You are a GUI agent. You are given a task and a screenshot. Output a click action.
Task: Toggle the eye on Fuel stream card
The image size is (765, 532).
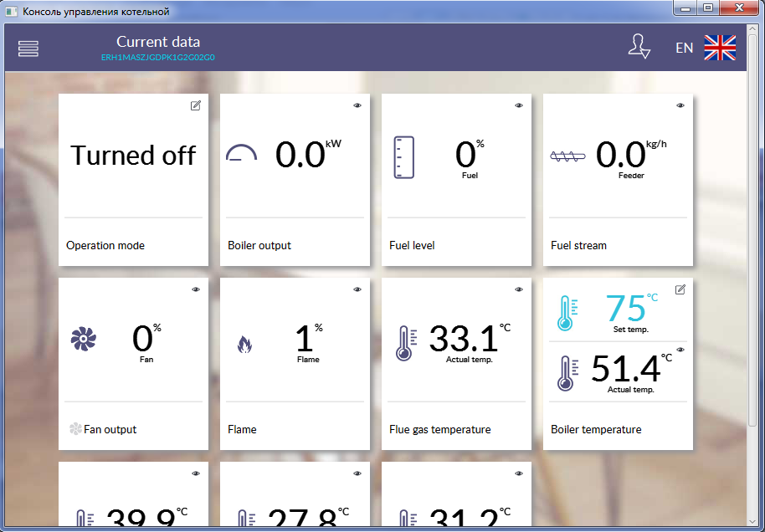coord(680,105)
